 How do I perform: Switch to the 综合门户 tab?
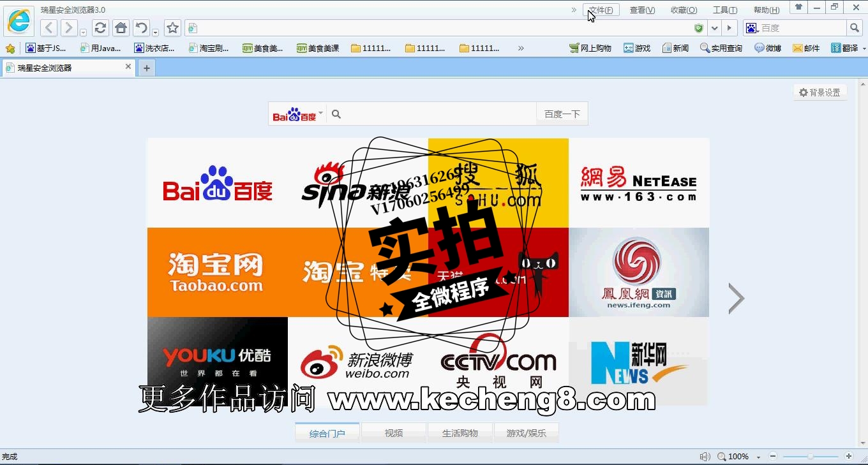[327, 433]
